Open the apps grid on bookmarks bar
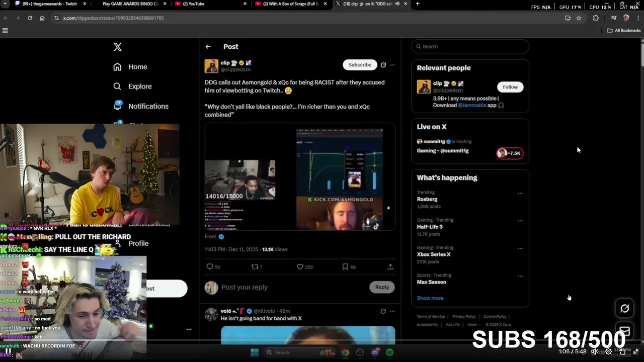 (x=5, y=30)
